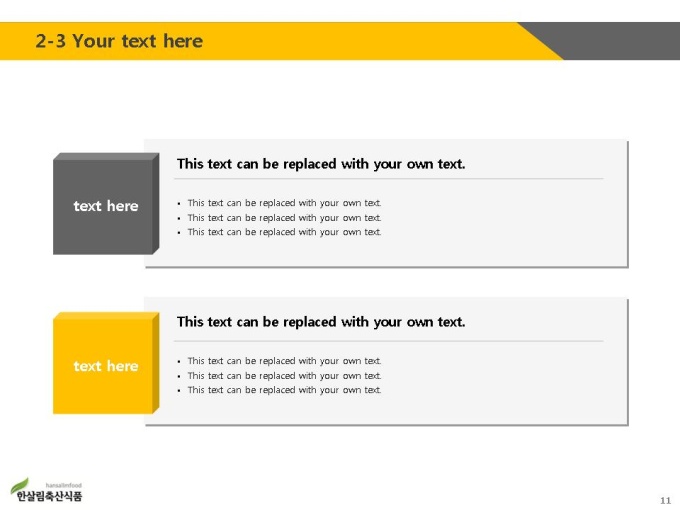This screenshot has height=510, width=680.
Task: Select the bold heading in the upper panel
Action: point(321,164)
